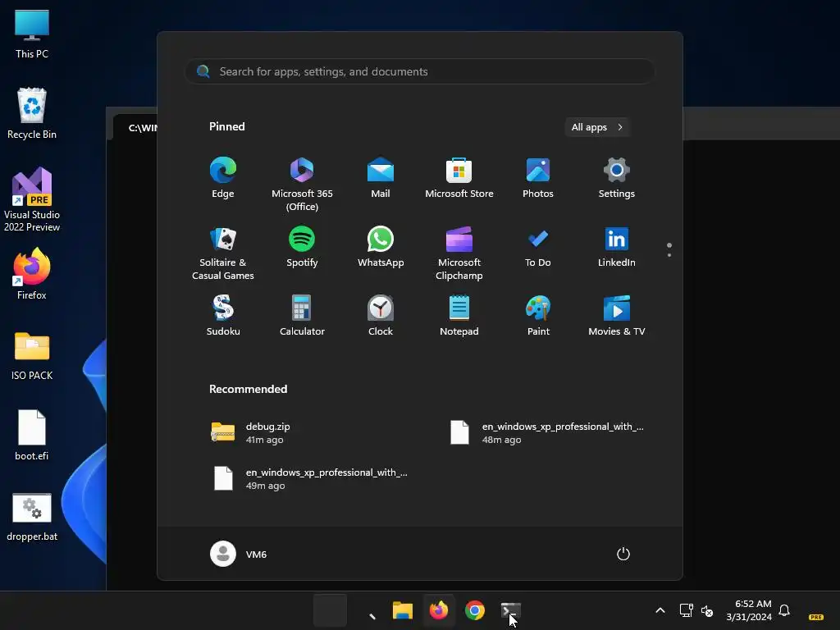The height and width of the screenshot is (630, 840).
Task: Focus the Start menu search box
Action: [x=420, y=71]
